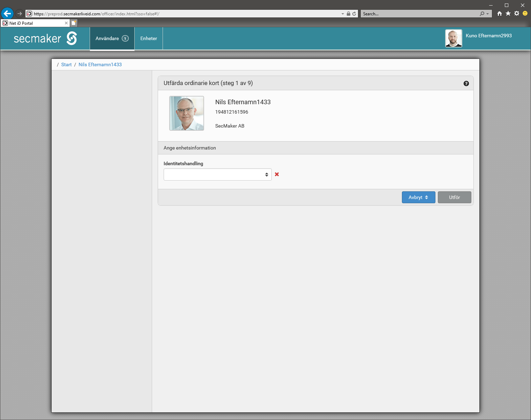Open browser favorites star icon
The image size is (531, 420).
[508, 14]
